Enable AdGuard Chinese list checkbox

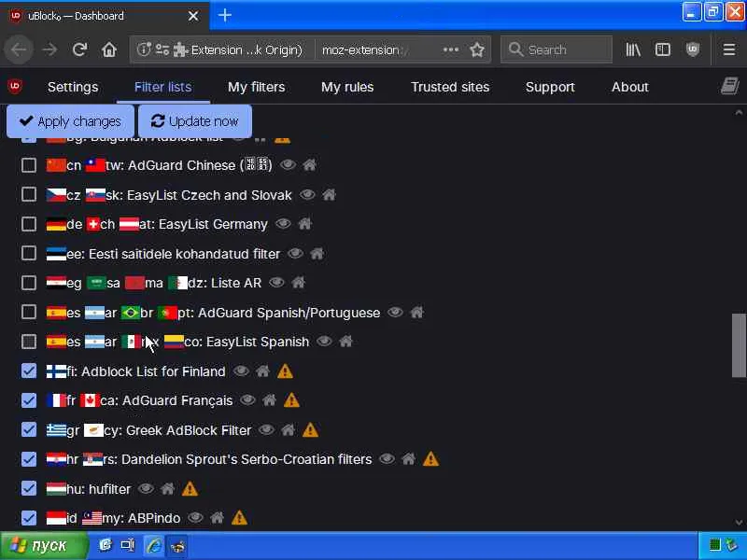point(29,165)
